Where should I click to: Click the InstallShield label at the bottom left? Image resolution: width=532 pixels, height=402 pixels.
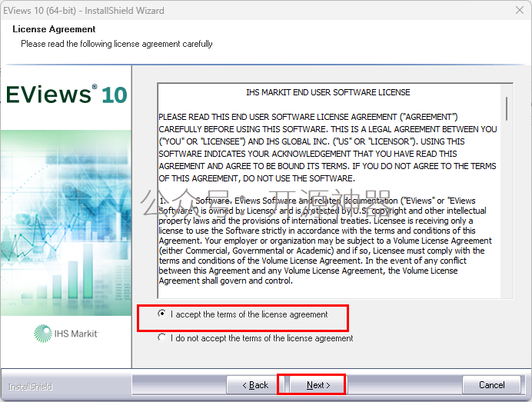[30, 387]
